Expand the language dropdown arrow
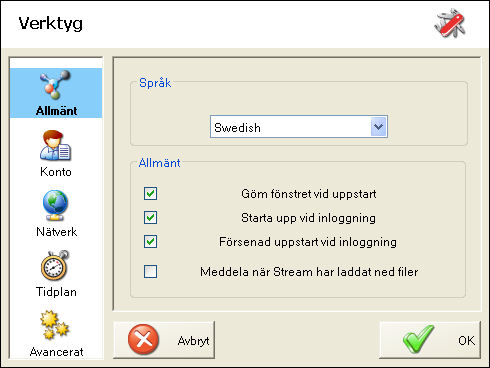 coord(378,127)
